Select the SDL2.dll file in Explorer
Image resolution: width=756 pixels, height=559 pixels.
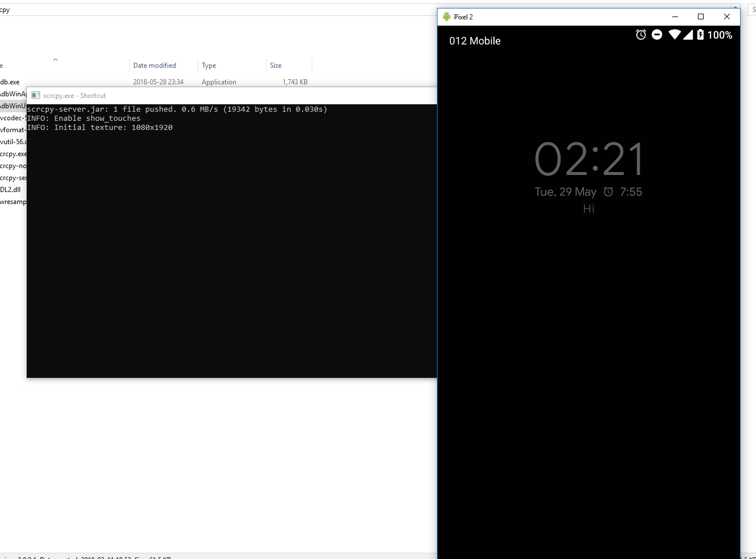coord(10,190)
